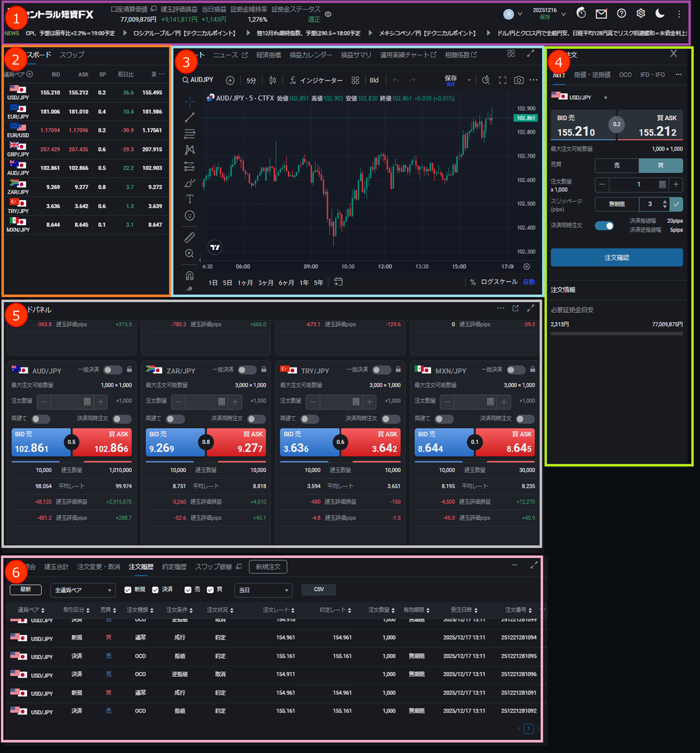Export order history with CSV button
The width and height of the screenshot is (700, 753).
(318, 589)
